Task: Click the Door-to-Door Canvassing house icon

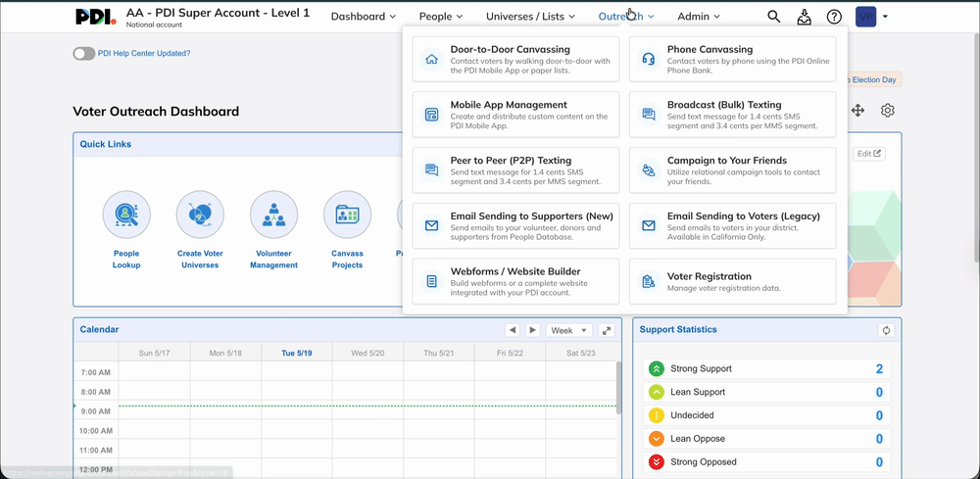Action: [x=431, y=60]
